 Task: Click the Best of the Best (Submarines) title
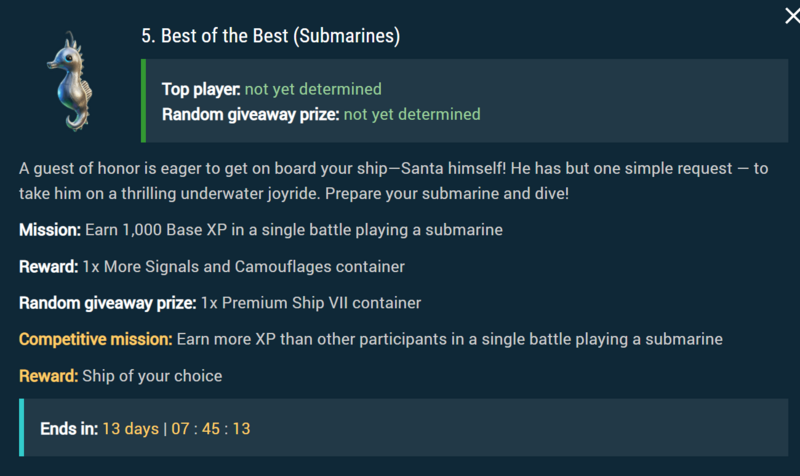pyautogui.click(x=270, y=37)
